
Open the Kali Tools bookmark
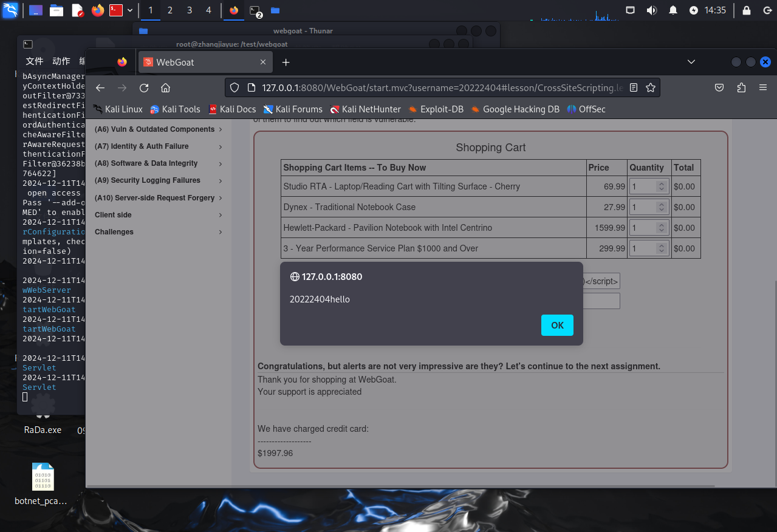point(175,109)
